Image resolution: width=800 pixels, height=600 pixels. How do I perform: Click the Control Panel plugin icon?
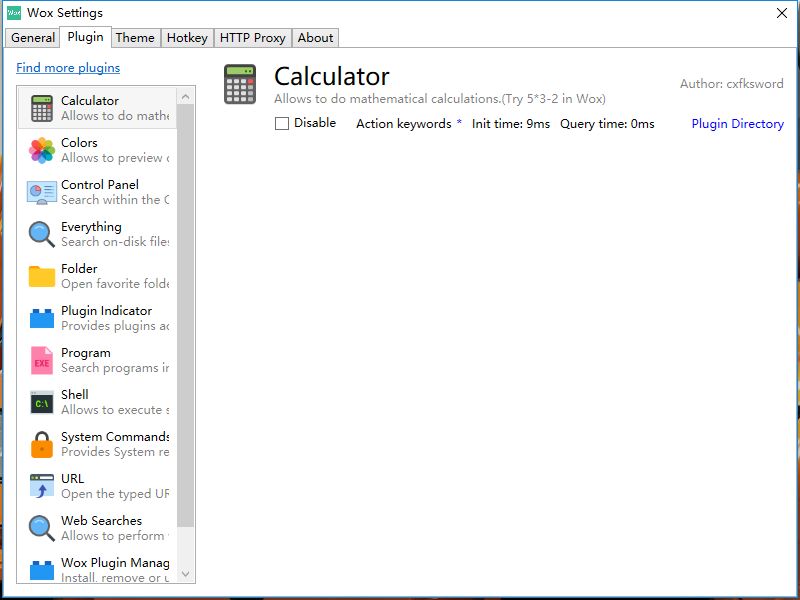click(x=42, y=192)
